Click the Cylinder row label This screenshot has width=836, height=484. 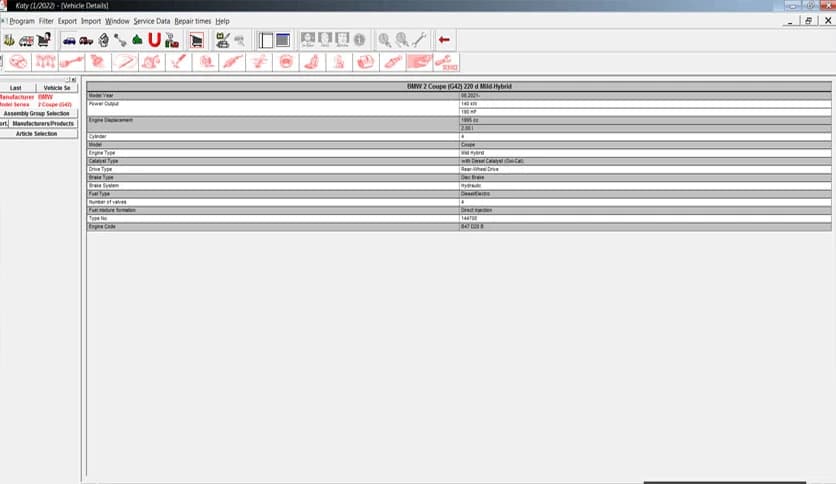click(x=97, y=136)
